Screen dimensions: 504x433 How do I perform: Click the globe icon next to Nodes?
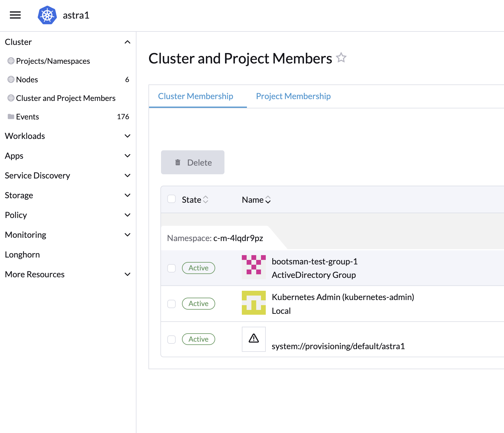(11, 79)
